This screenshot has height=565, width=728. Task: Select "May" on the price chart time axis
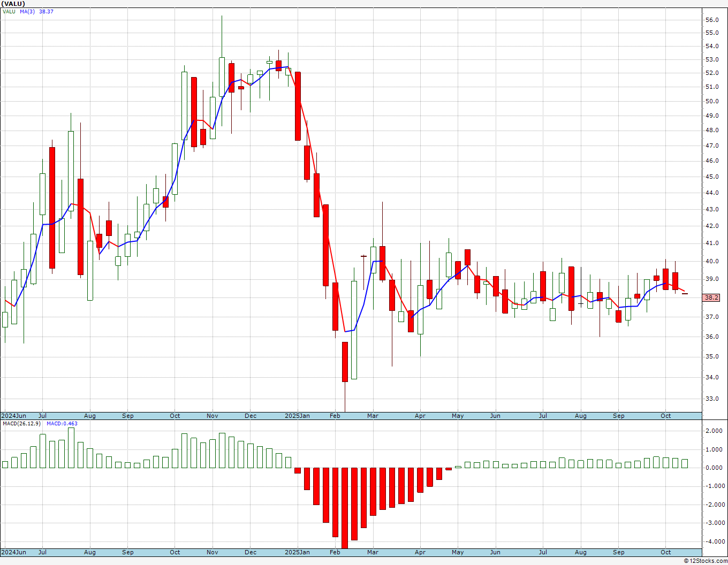(x=458, y=416)
